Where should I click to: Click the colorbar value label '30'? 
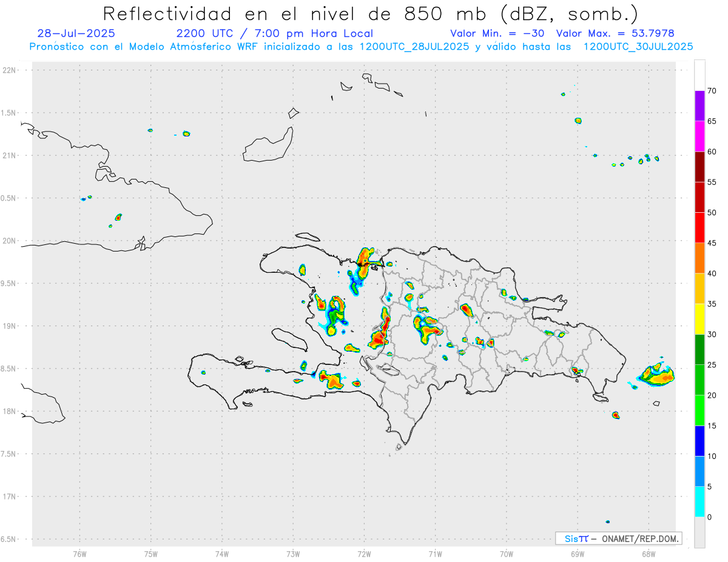coord(712,335)
